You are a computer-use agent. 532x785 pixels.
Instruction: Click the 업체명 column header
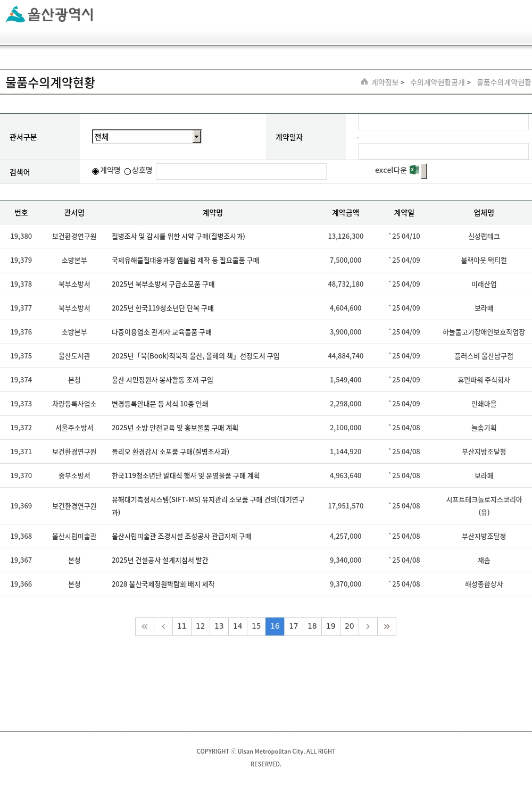point(484,213)
